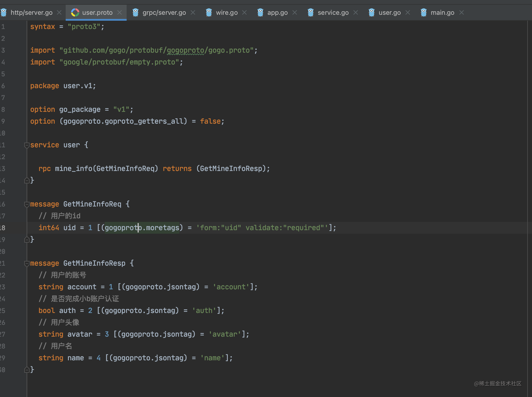Click the 'avatar' jsontag string
532x397 pixels.
[x=225, y=334]
